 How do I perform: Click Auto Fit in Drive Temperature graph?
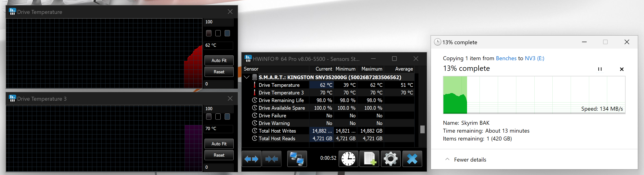pyautogui.click(x=219, y=60)
